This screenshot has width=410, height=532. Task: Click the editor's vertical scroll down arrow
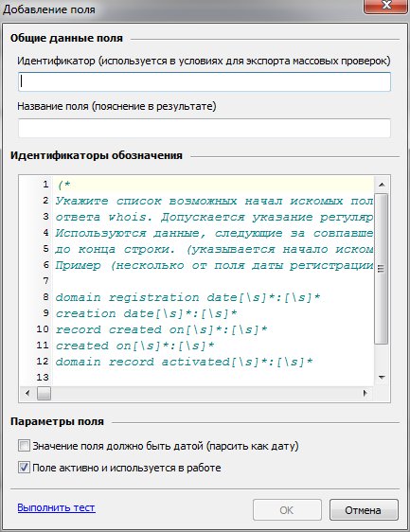point(382,378)
